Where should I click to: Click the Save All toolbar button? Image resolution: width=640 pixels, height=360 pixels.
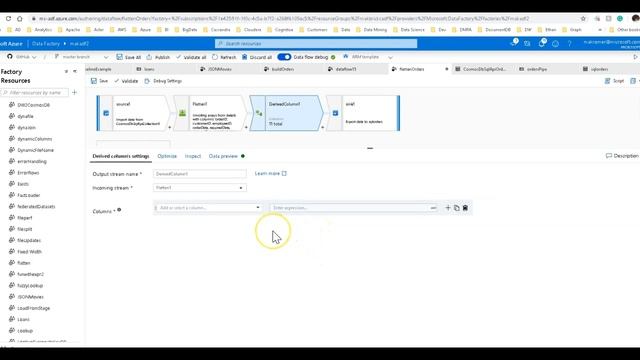point(129,57)
